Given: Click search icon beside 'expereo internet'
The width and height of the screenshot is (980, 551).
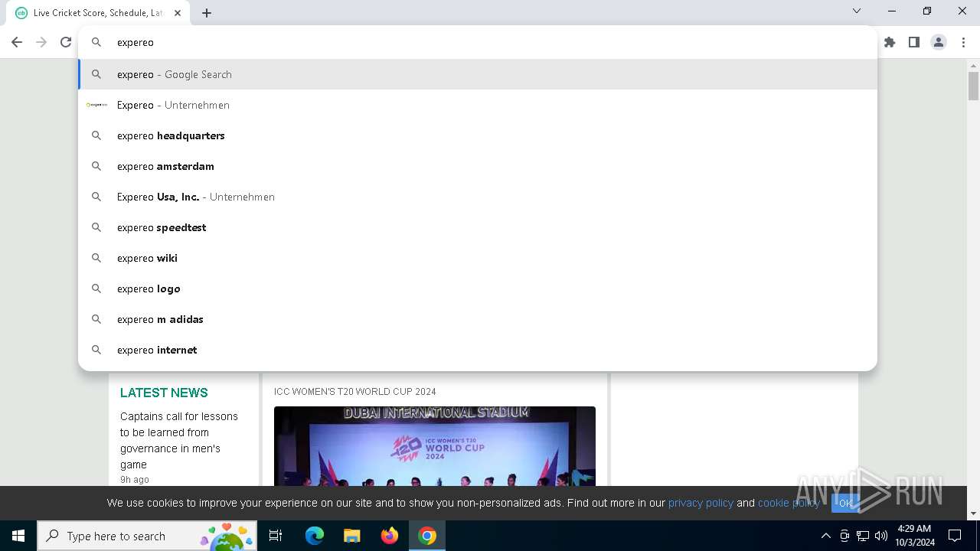Looking at the screenshot, I should point(96,350).
